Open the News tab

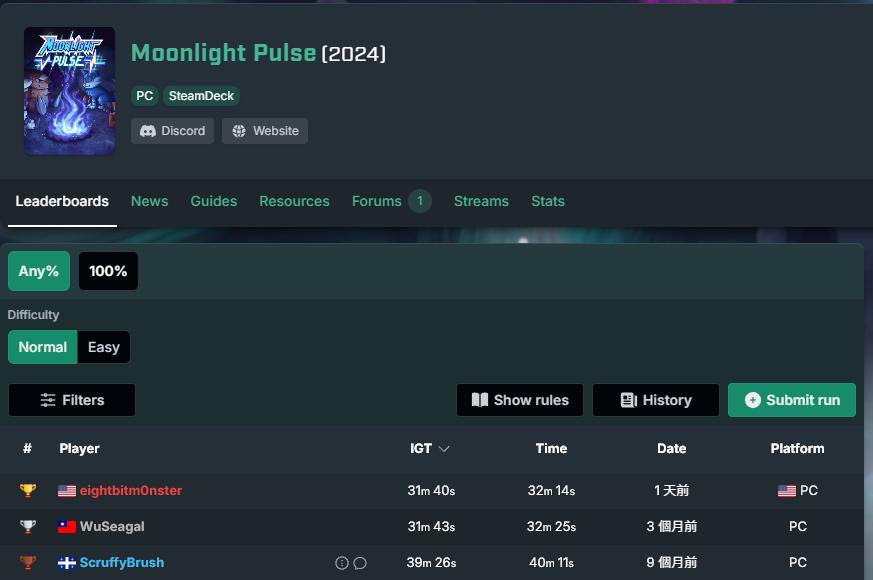pos(149,201)
